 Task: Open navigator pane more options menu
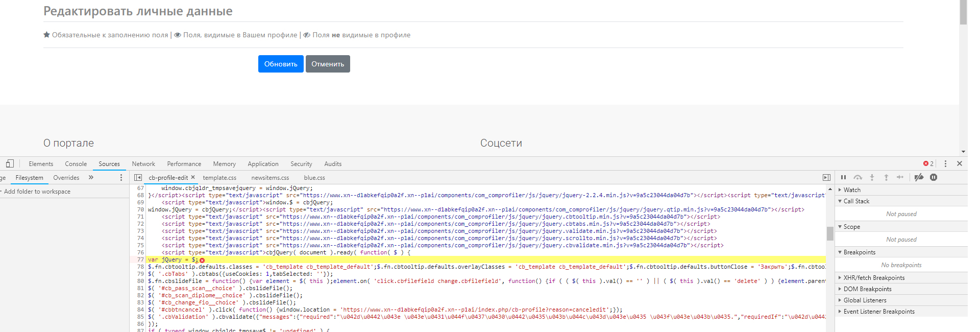[x=121, y=177]
